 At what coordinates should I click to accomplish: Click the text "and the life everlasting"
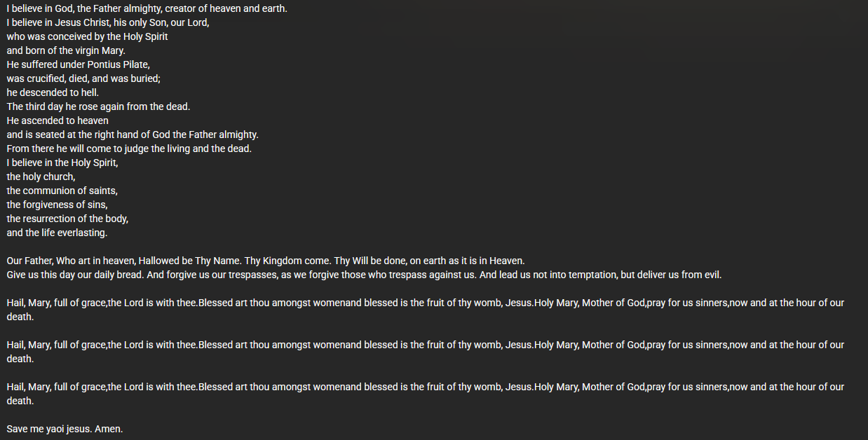[x=57, y=233]
